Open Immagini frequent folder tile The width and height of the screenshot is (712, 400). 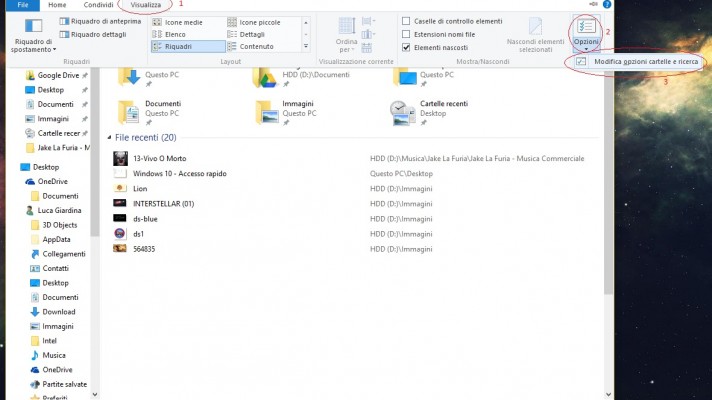click(x=286, y=111)
